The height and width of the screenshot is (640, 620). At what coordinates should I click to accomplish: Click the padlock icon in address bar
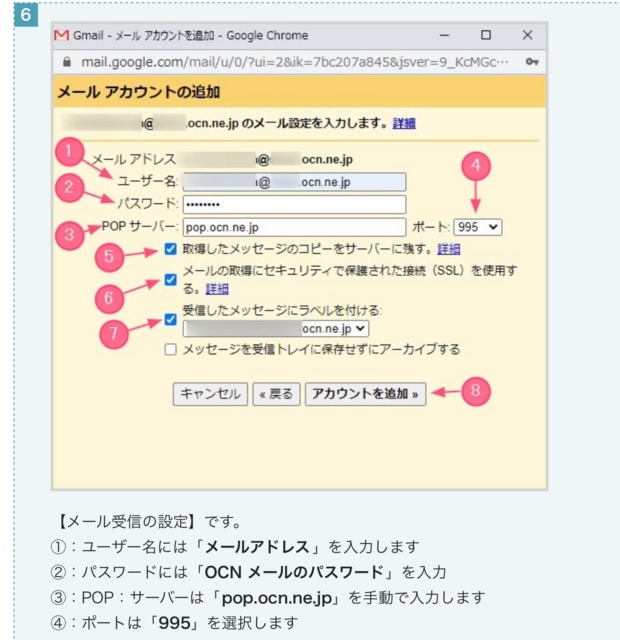(65, 61)
